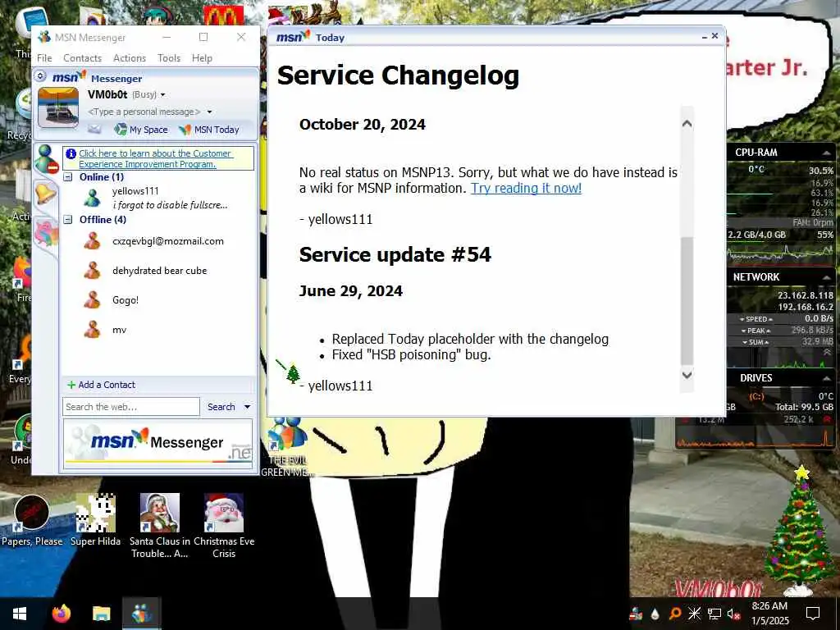Click the Christmas tree desktop decoration
The height and width of the screenshot is (630, 840).
pos(799,531)
